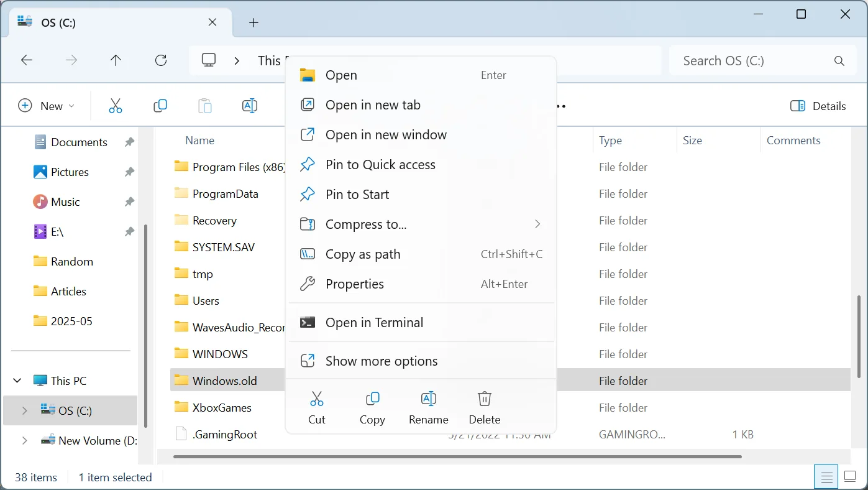Click Cut icon in context menu
Screen dimensions: 868x490
(x=317, y=399)
